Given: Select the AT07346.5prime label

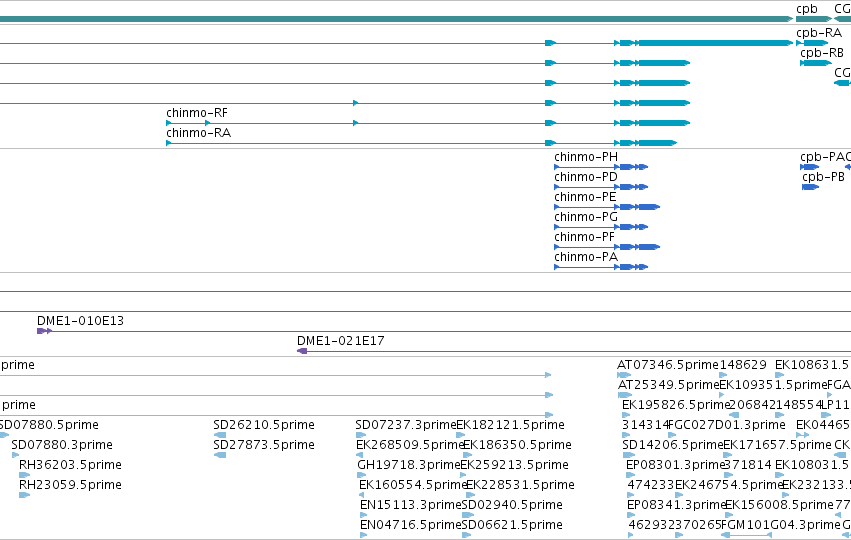Looking at the screenshot, I should (x=668, y=365).
